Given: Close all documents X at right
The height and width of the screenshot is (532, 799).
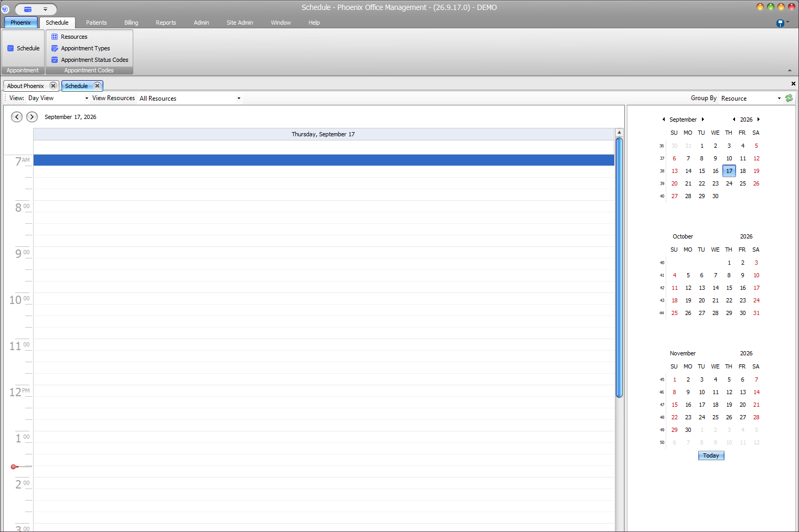Looking at the screenshot, I should (793, 84).
